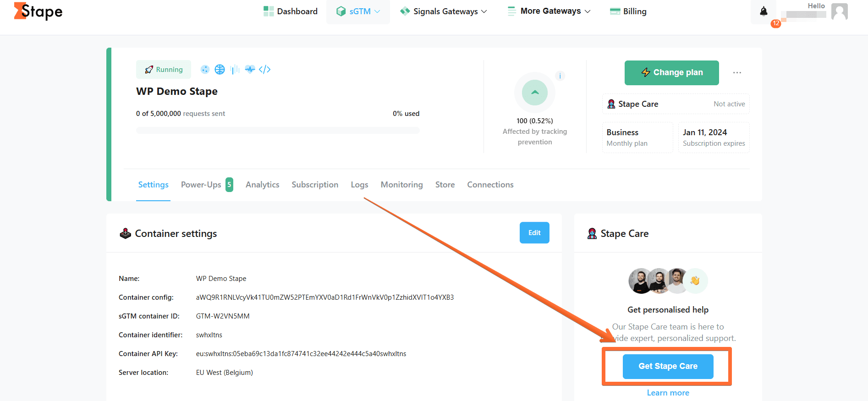Screen dimensions: 868x401
Task: Click the 'Get personalised help' heading
Action: click(x=668, y=310)
